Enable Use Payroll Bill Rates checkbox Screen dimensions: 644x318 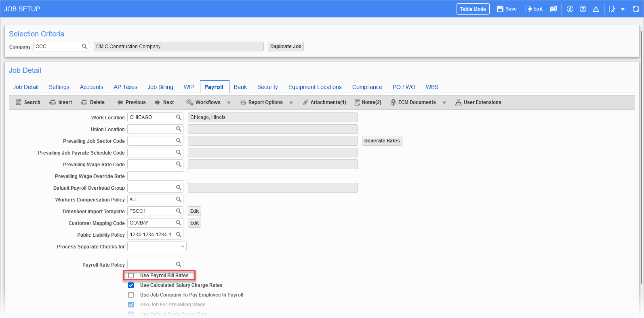131,276
